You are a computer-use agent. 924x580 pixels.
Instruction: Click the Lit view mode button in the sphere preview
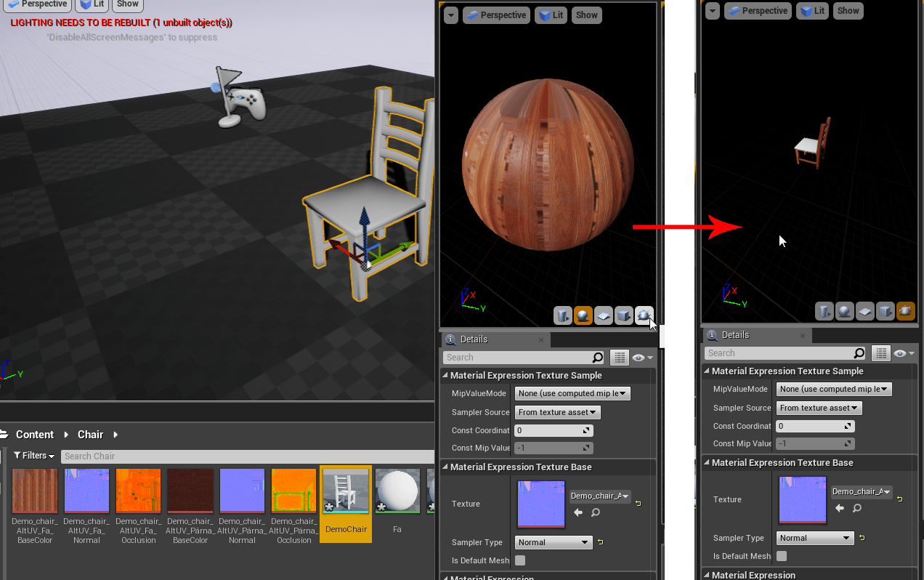tap(551, 15)
